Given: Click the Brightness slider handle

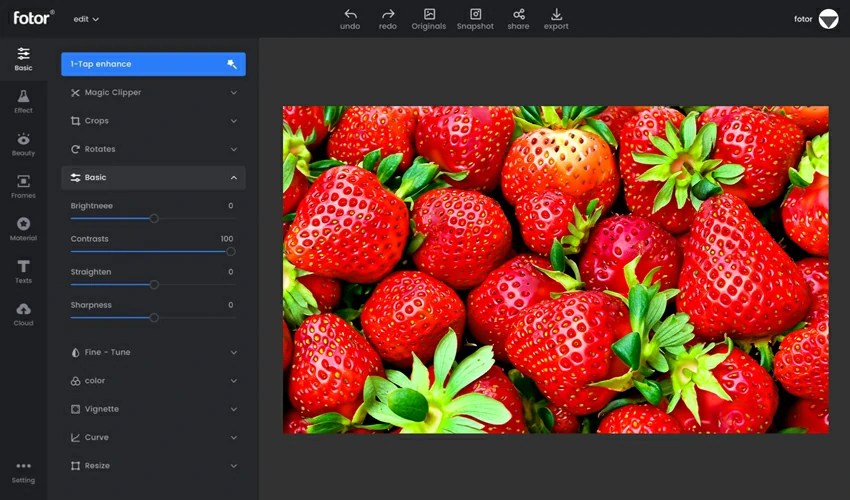Looking at the screenshot, I should (154, 219).
